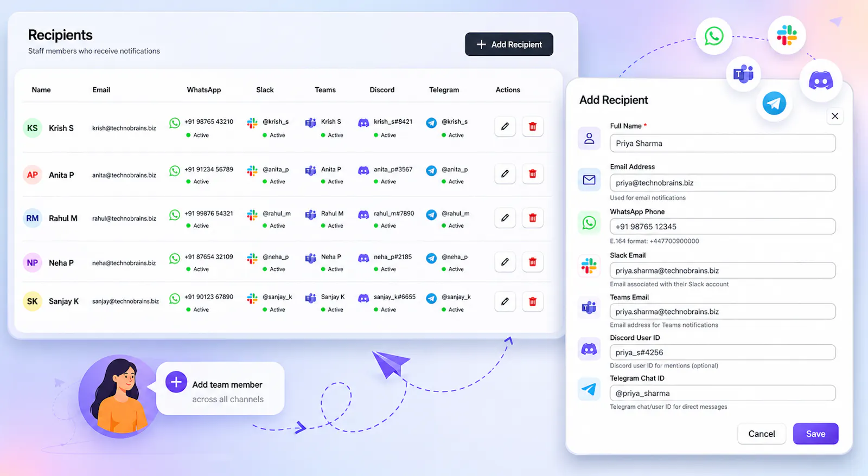868x476 pixels.
Task: Edit Rahul M recipient with pencil icon
Action: (x=505, y=217)
